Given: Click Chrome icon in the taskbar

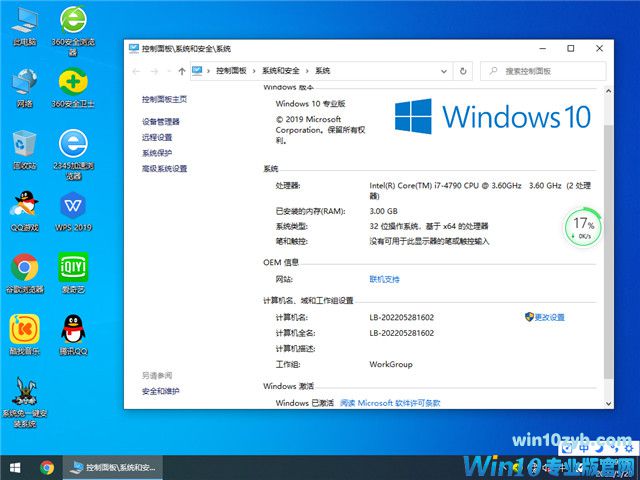Looking at the screenshot, I should tap(47, 468).
